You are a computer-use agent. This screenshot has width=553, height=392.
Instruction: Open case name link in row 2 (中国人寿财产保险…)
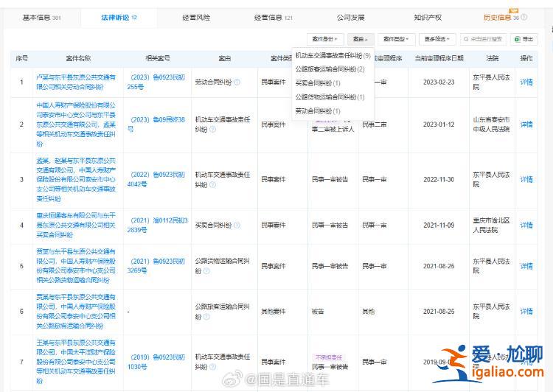click(x=76, y=125)
